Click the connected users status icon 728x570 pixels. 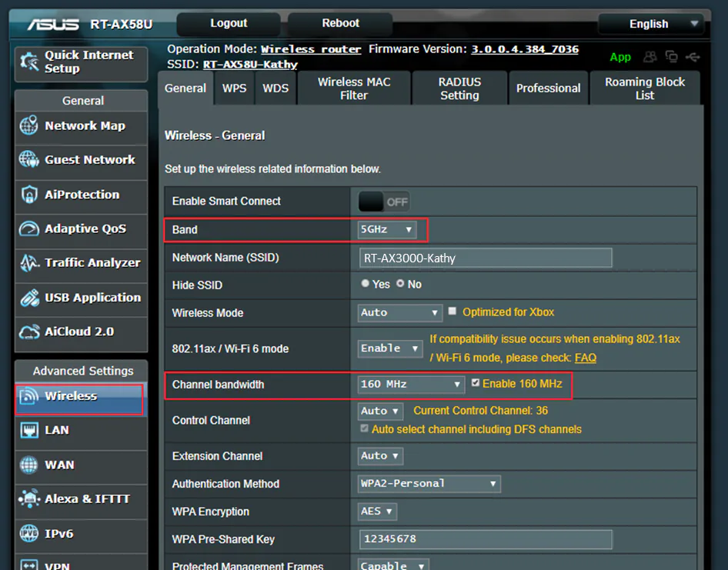click(x=650, y=57)
